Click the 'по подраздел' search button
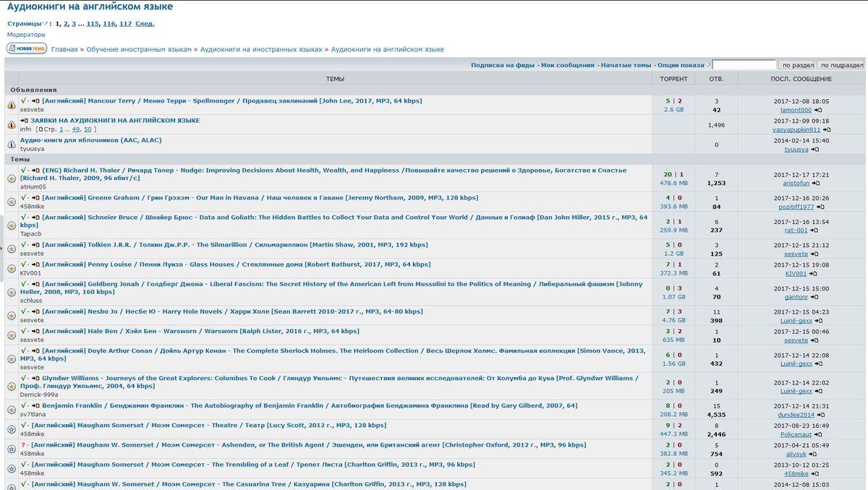Image resolution: width=868 pixels, height=490 pixels. (842, 65)
